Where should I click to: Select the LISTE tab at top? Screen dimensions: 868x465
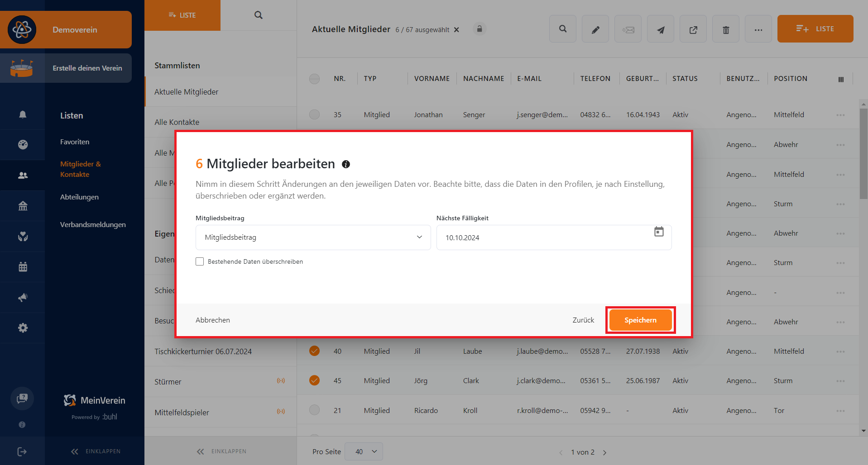coord(182,15)
